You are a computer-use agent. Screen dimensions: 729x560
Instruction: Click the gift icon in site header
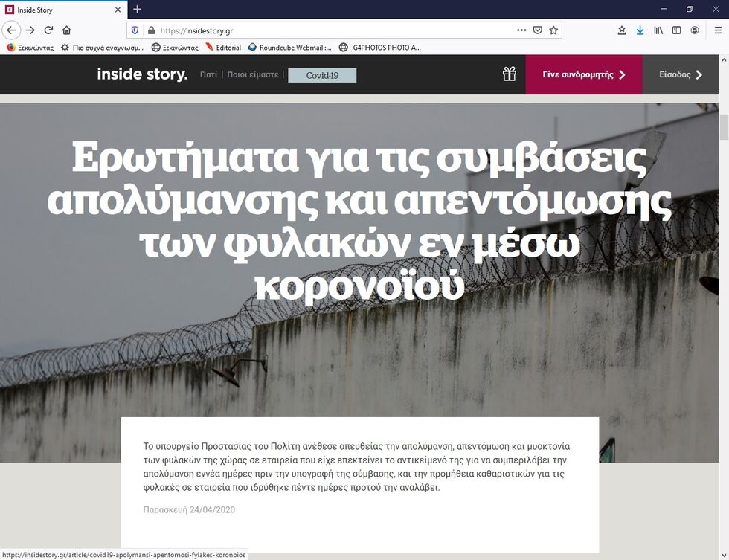509,74
